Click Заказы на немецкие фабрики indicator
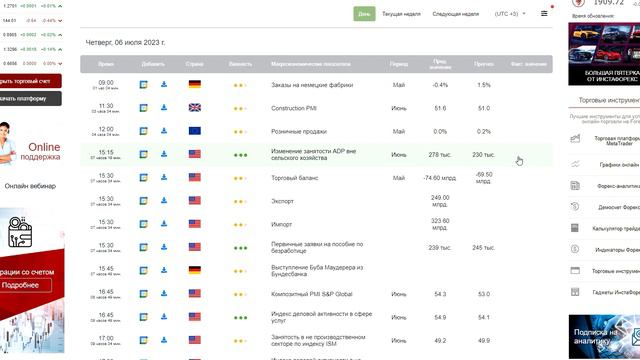This screenshot has height=360, width=640. coord(312,85)
